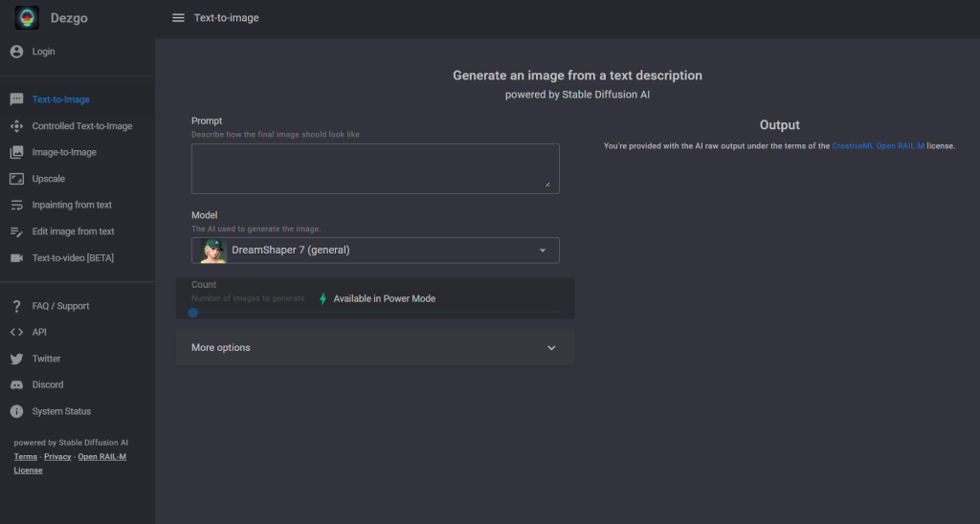
Task: Open the Model dropdown DreamShaper 7
Action: [x=375, y=251]
